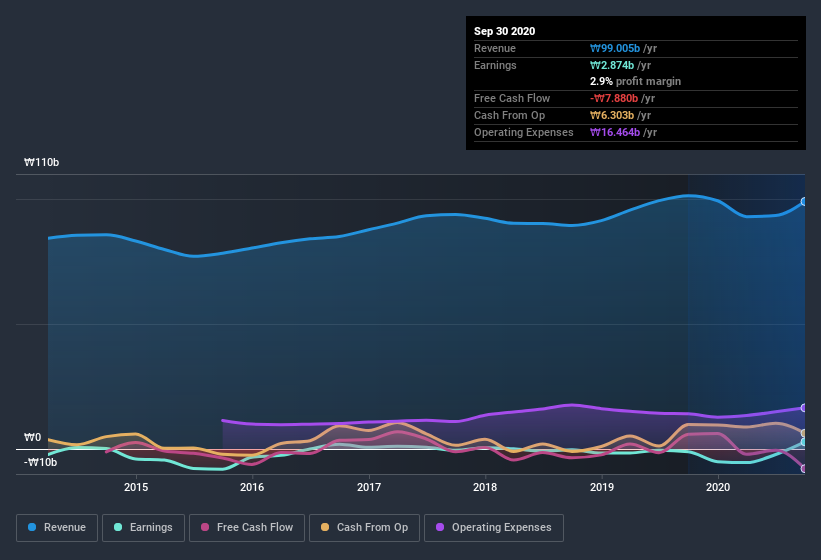Click the 2018 x-axis label
Screen dimensions: 821x560
coord(485,487)
